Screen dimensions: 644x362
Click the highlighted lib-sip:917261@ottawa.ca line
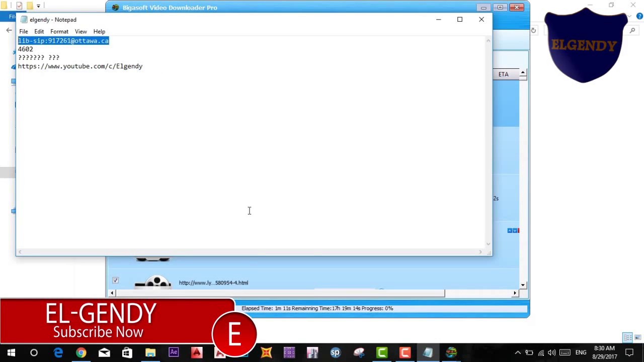click(63, 41)
